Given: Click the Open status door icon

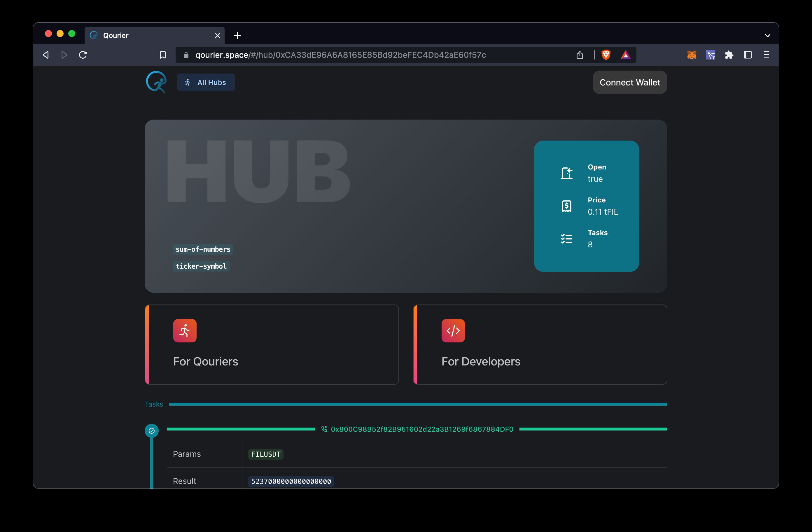Looking at the screenshot, I should tap(567, 173).
